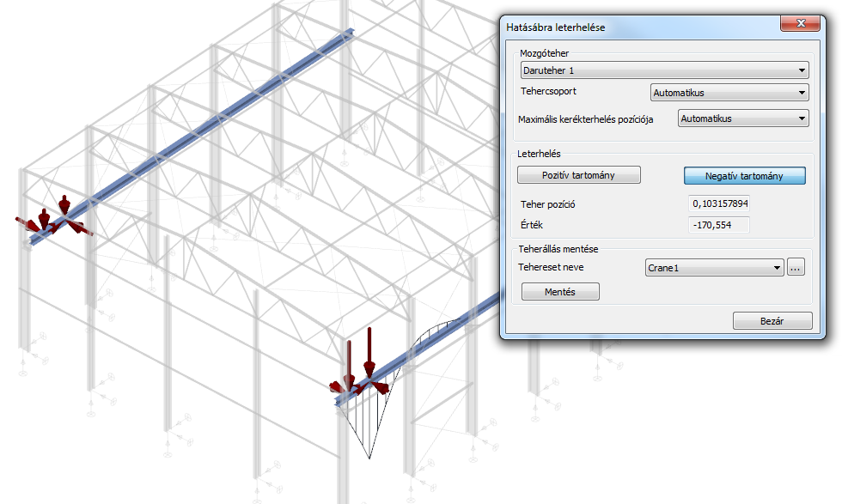Click the Pozitív tartomány button
This screenshot has width=842, height=504.
[579, 175]
